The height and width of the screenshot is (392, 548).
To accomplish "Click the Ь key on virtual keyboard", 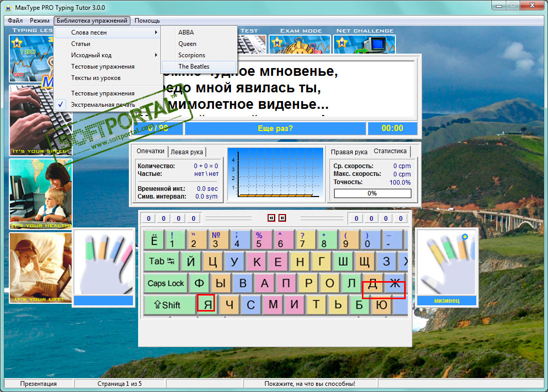I will (338, 305).
